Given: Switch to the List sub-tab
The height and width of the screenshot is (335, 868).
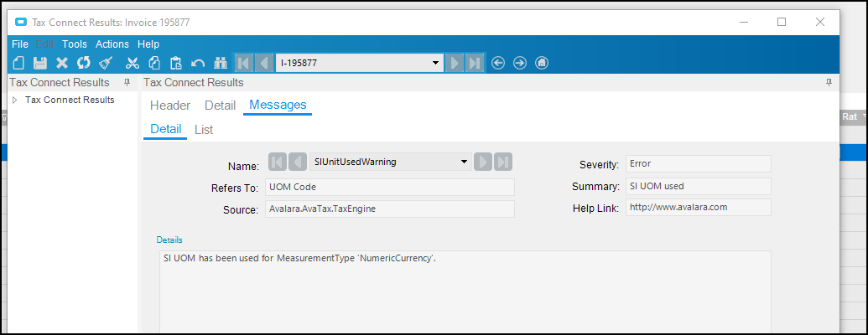Looking at the screenshot, I should pyautogui.click(x=204, y=130).
